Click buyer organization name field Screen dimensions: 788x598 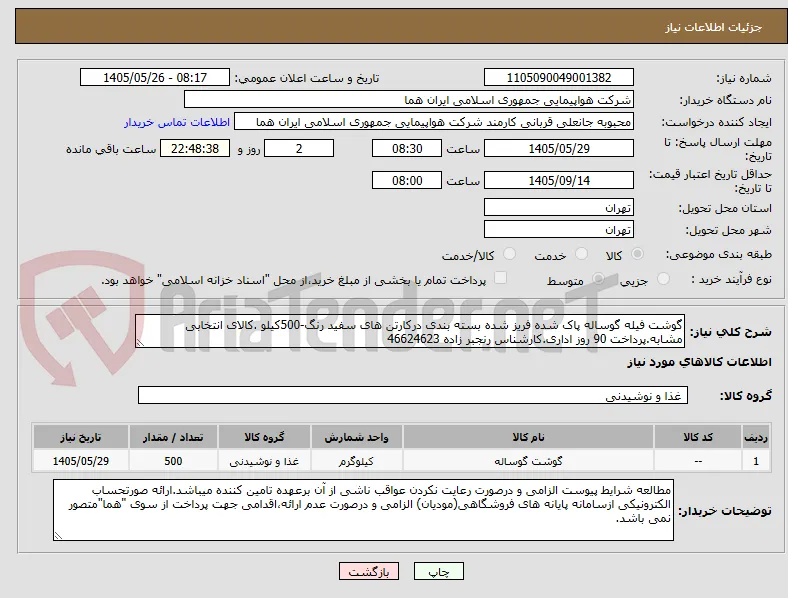409,99
